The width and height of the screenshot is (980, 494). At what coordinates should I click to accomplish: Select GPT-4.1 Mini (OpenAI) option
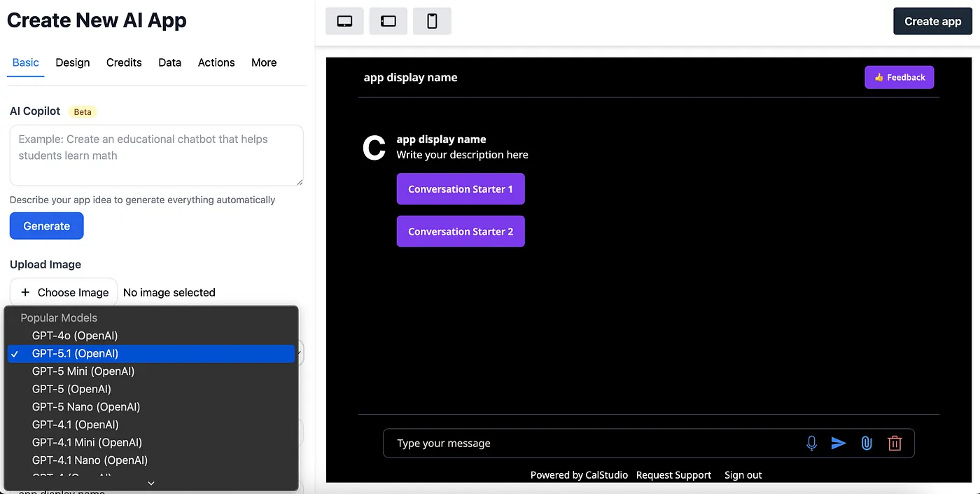[x=151, y=443]
